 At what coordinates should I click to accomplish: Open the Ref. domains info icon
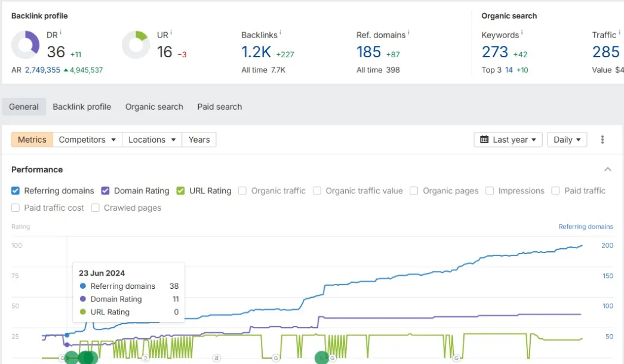point(408,33)
